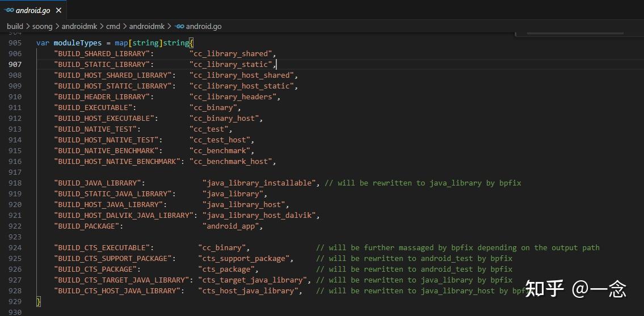Viewport: 644px width, 316px height.
Task: Click the "BUILD_PACKAGE" map key
Action: click(88, 226)
